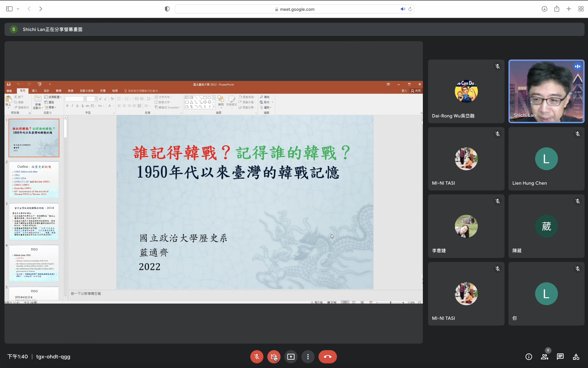Open the 尋找 (Find) tool
The image size is (588, 368).
point(265,97)
